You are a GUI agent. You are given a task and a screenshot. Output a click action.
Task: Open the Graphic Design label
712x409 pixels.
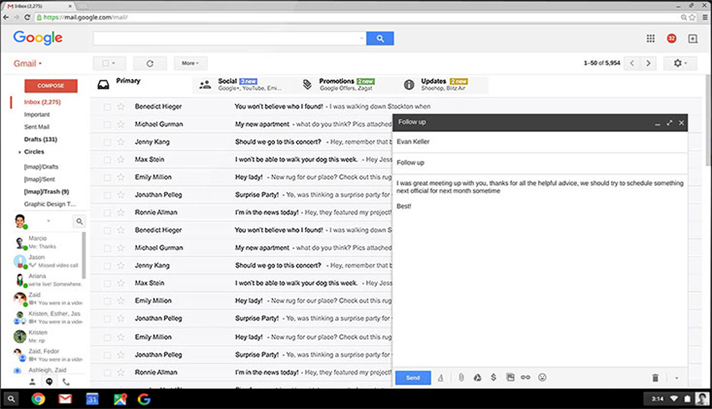click(x=50, y=204)
